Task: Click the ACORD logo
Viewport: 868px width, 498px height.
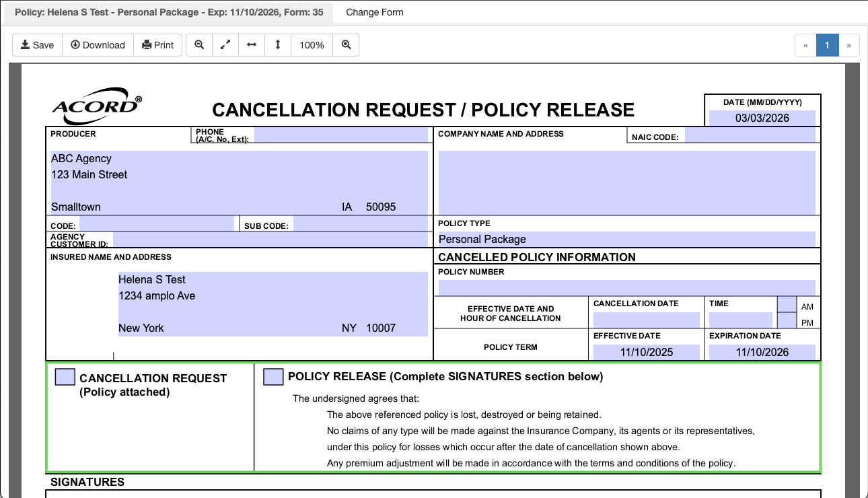Action: (97, 106)
